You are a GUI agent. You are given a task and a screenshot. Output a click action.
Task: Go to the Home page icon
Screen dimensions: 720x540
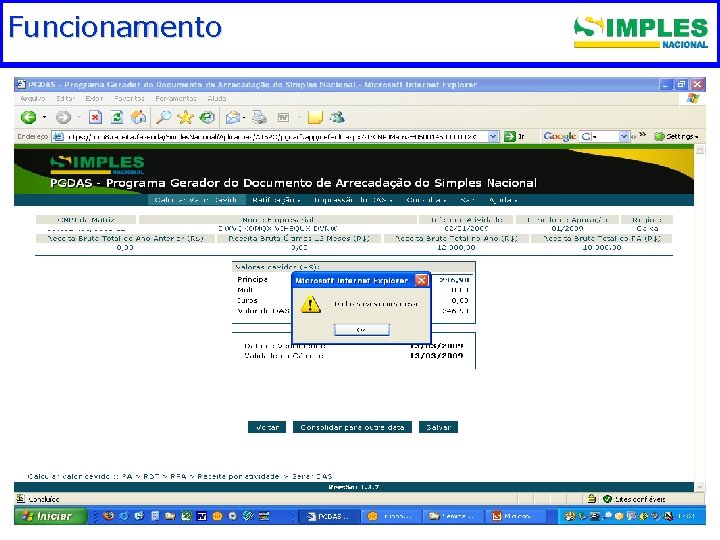(139, 118)
